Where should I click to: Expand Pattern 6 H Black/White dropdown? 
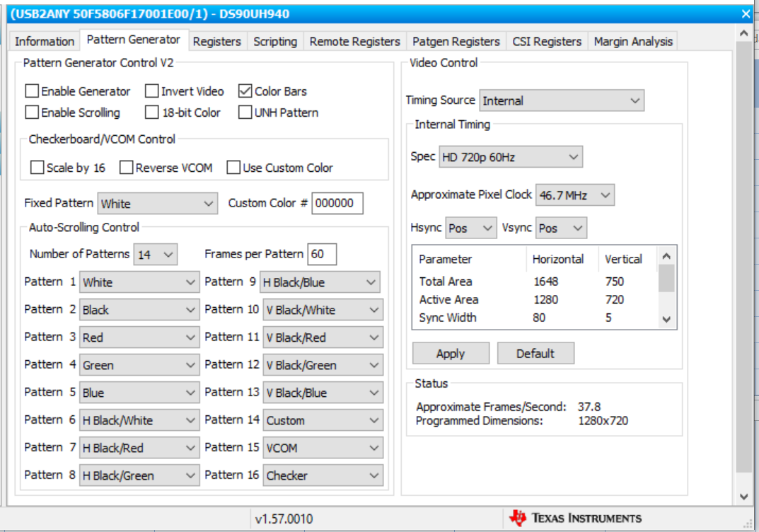click(x=139, y=420)
